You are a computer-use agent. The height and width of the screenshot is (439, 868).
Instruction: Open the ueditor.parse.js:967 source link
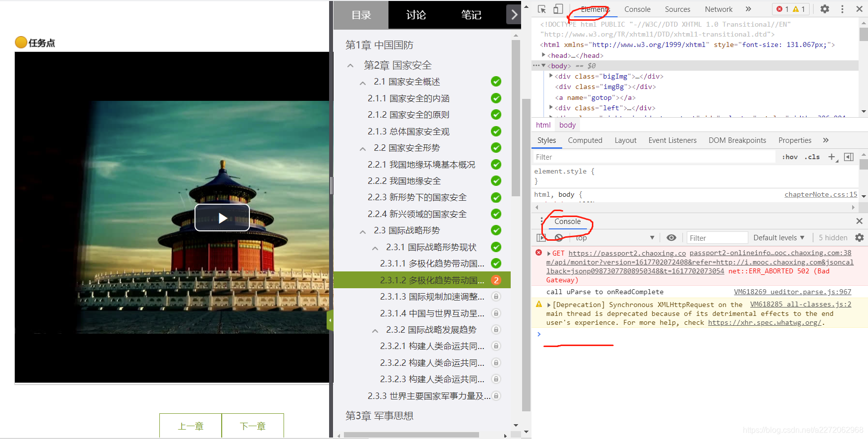click(792, 292)
